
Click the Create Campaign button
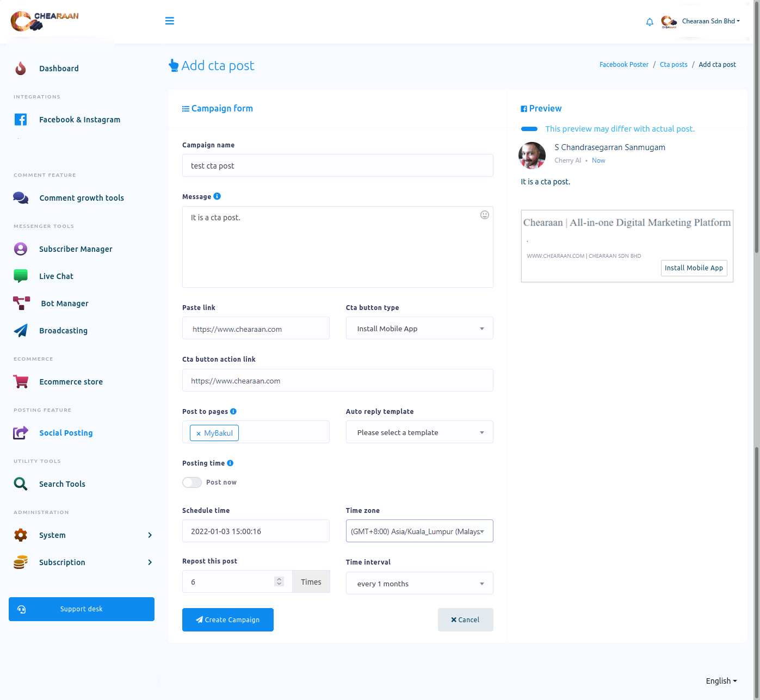[x=227, y=620]
